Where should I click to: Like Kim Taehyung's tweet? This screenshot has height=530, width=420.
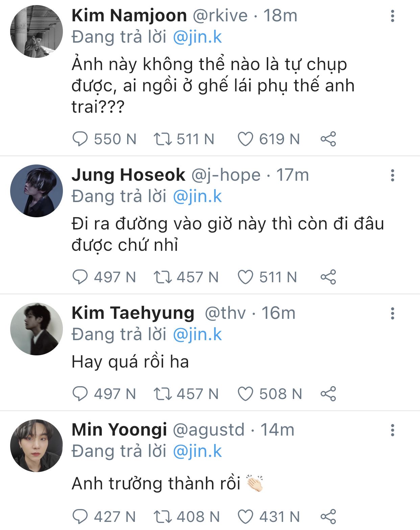[x=245, y=394]
